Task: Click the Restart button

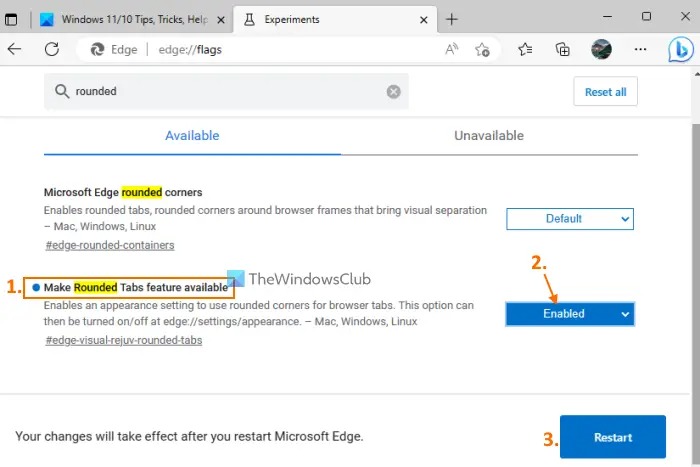Action: 613,437
